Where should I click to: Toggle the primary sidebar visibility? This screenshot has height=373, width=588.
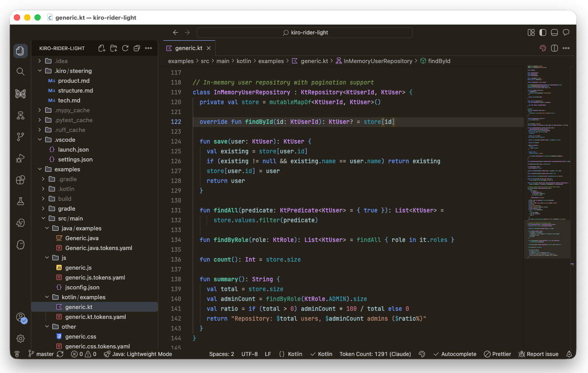tap(543, 33)
